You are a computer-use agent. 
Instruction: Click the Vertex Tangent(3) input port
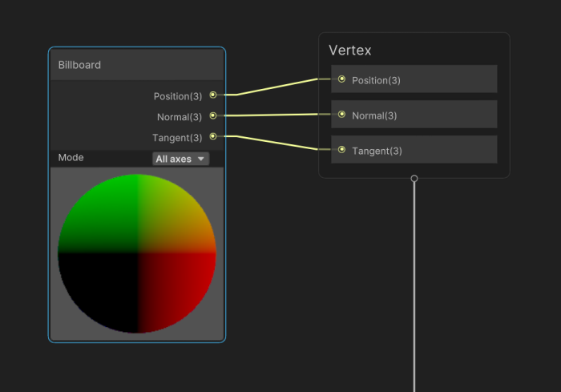coord(341,150)
